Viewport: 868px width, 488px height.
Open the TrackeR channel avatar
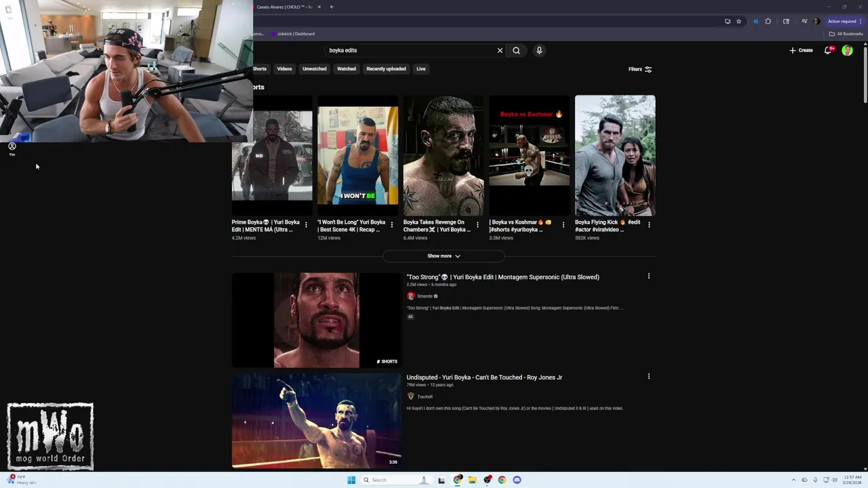click(410, 396)
